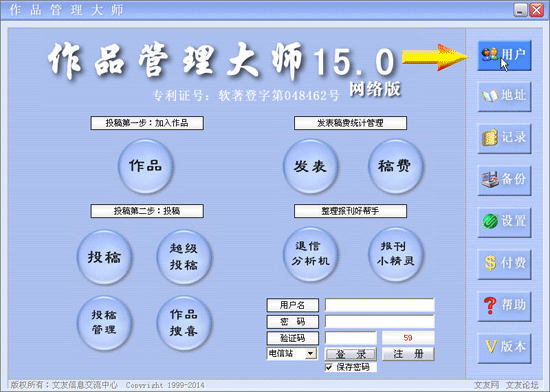Click the round 稿费 (Royalties) button

pos(396,166)
